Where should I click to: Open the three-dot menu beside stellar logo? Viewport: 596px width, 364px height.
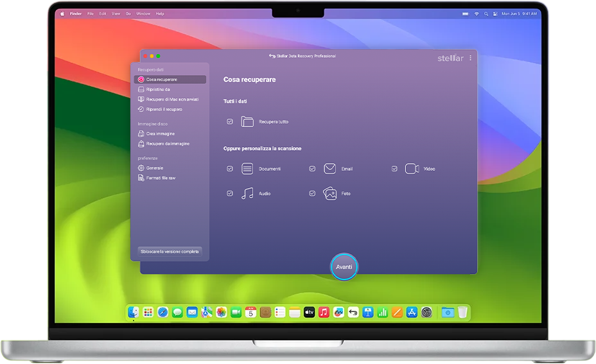[471, 58]
